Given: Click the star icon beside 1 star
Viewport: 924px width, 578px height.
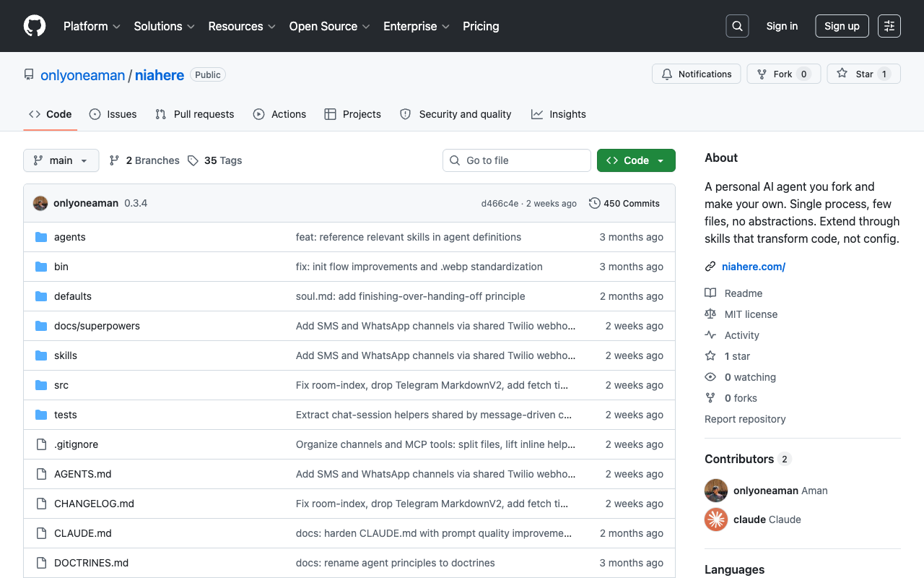Looking at the screenshot, I should (710, 356).
